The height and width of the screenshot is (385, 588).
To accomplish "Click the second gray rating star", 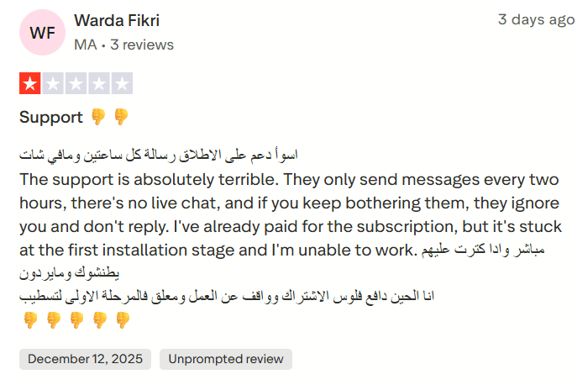I will pos(53,83).
